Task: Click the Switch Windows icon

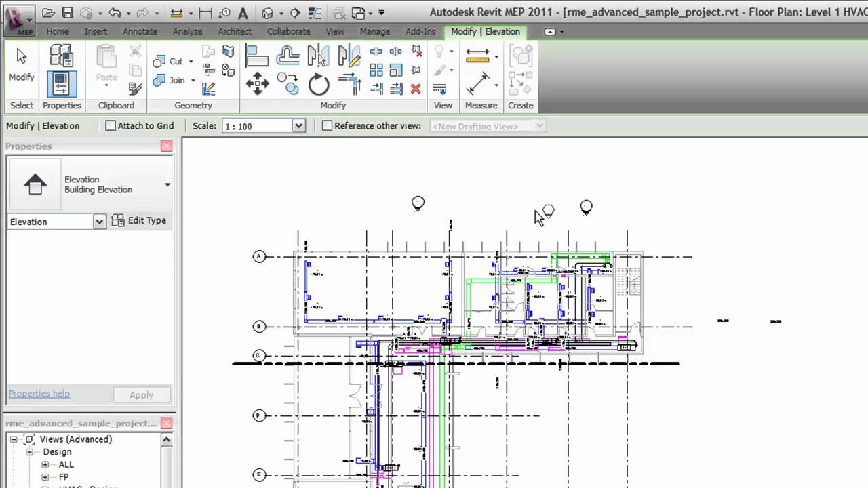Action: pyautogui.click(x=357, y=13)
